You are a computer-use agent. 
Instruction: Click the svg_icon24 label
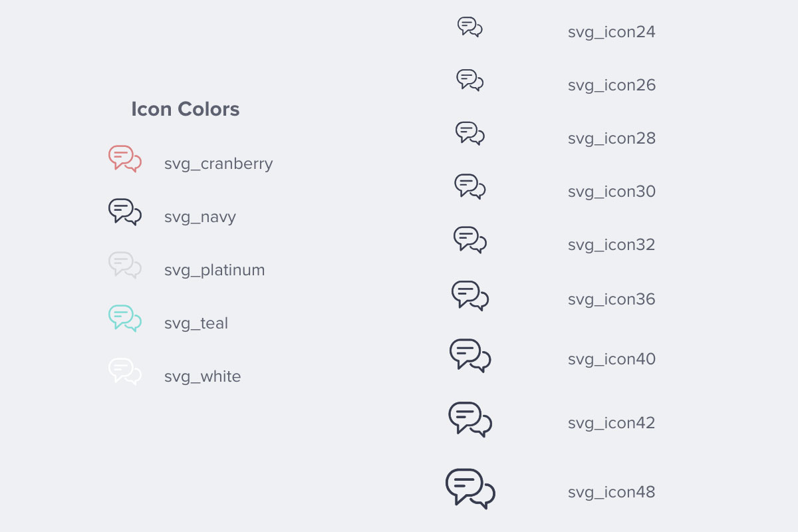click(x=612, y=33)
